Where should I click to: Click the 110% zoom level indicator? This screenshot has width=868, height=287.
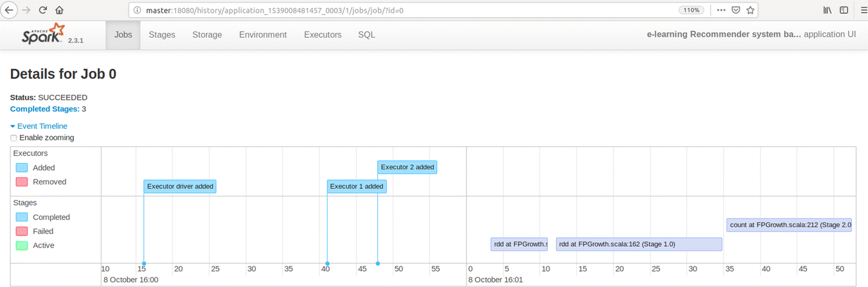[692, 10]
